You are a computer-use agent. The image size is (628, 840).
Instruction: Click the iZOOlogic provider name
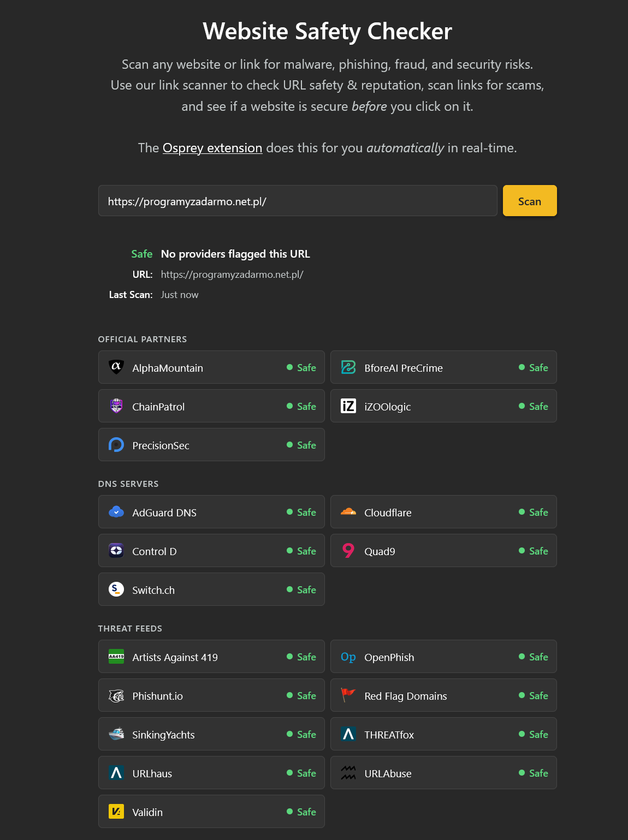tap(388, 407)
